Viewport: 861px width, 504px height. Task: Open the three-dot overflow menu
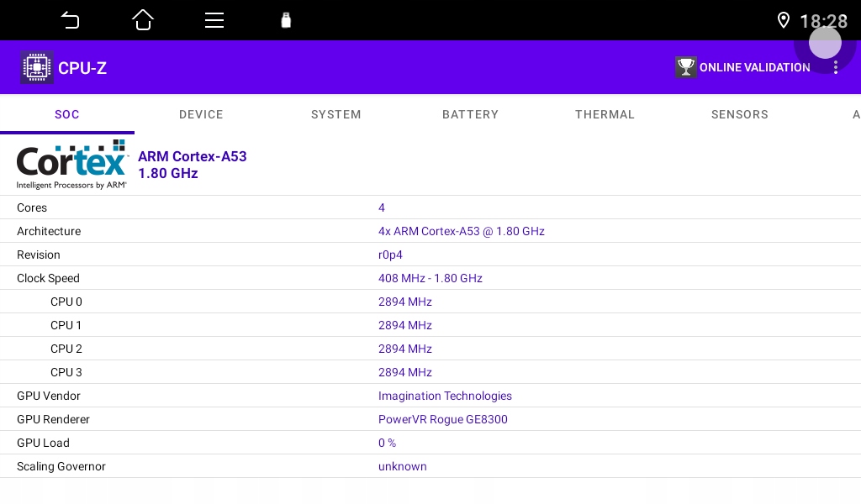coord(836,67)
